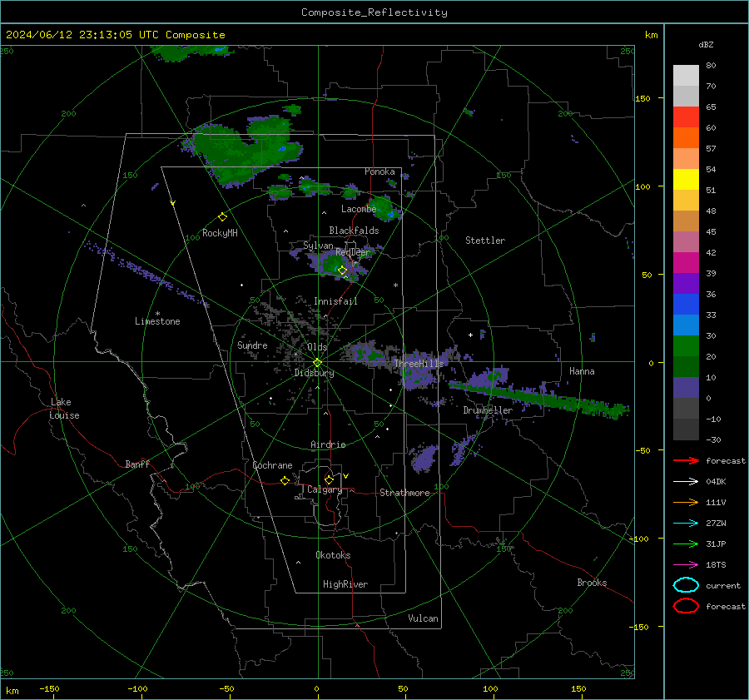
Task: Click the Calgary city label
Action: click(325, 489)
